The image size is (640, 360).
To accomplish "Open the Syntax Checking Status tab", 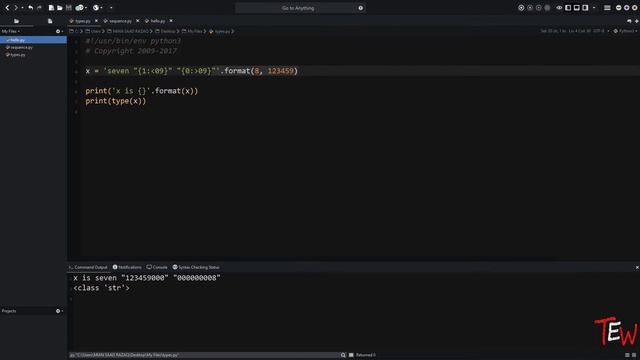I will point(196,267).
